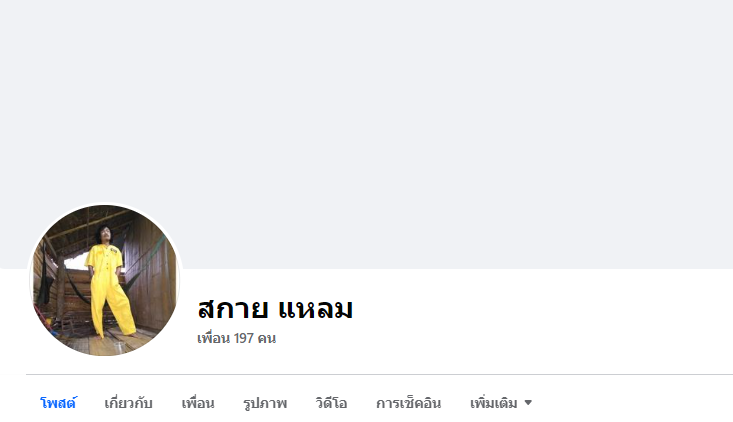Select the เพื่อน tab in profile navigation
Image resolution: width=733 pixels, height=422 pixels.
coord(198,403)
